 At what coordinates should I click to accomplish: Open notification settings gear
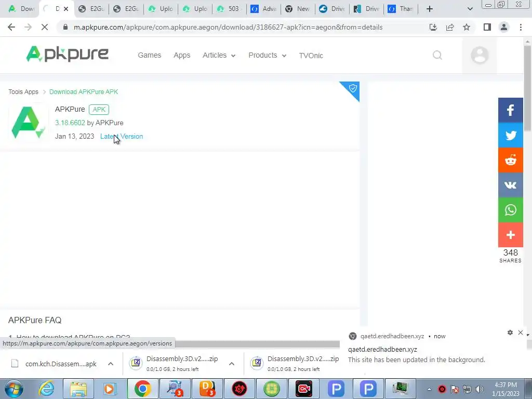pos(510,332)
